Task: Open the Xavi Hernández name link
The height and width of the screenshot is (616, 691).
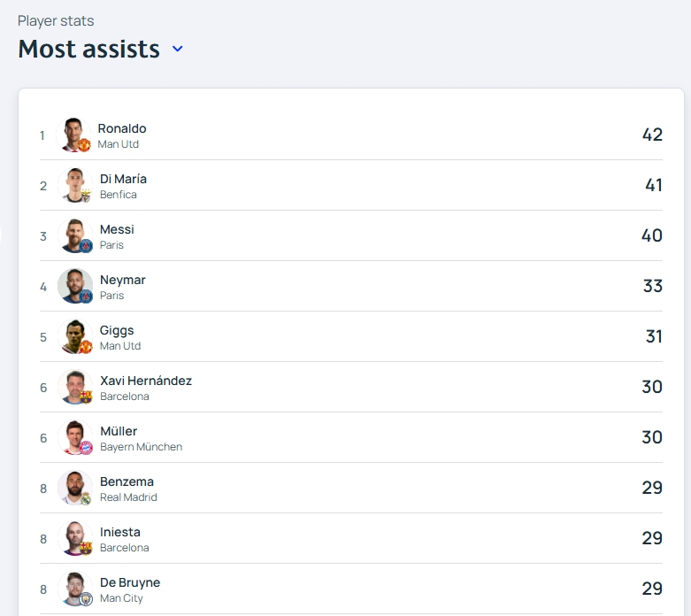Action: 146,381
